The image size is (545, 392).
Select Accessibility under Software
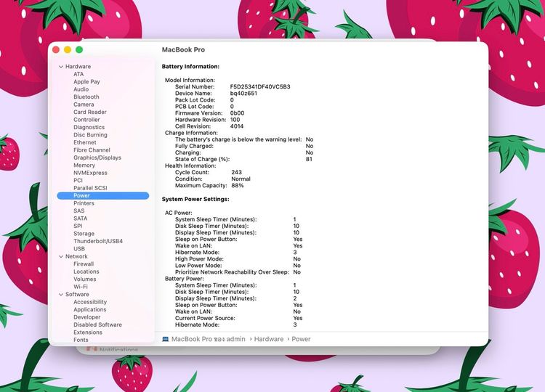pyautogui.click(x=90, y=302)
